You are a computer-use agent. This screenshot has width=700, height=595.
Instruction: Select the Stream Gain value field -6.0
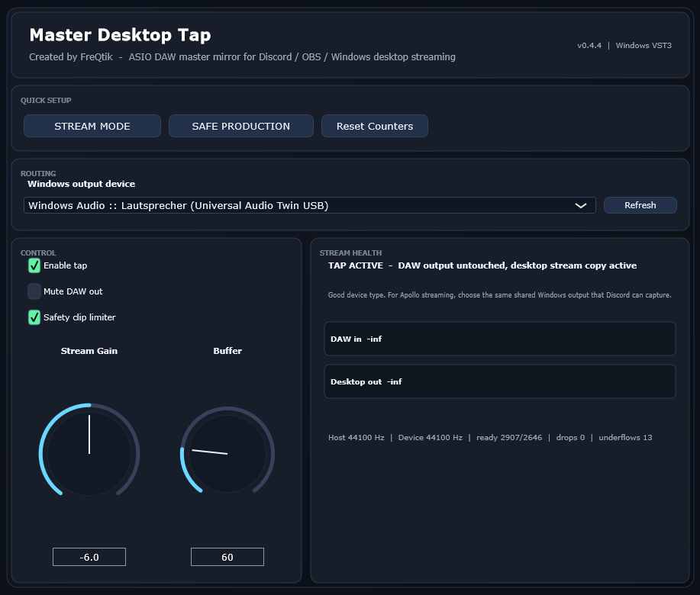[x=89, y=557]
